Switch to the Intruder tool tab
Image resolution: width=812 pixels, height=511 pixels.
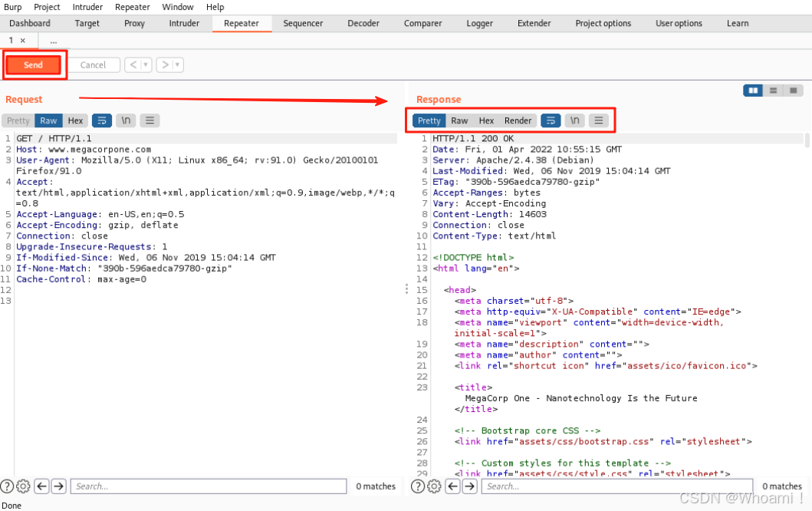pos(184,23)
